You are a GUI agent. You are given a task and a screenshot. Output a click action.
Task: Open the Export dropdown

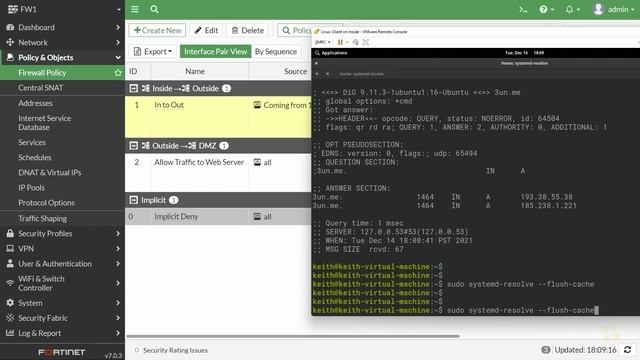(x=153, y=51)
